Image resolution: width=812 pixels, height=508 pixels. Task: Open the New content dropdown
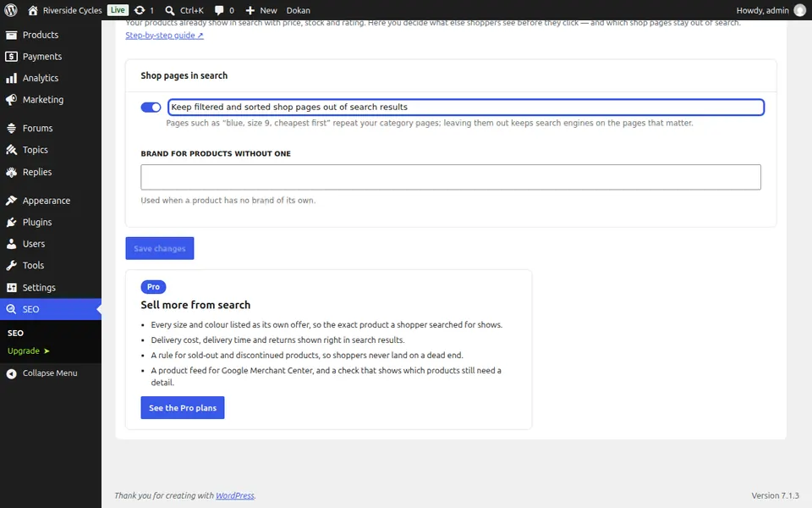[261, 10]
